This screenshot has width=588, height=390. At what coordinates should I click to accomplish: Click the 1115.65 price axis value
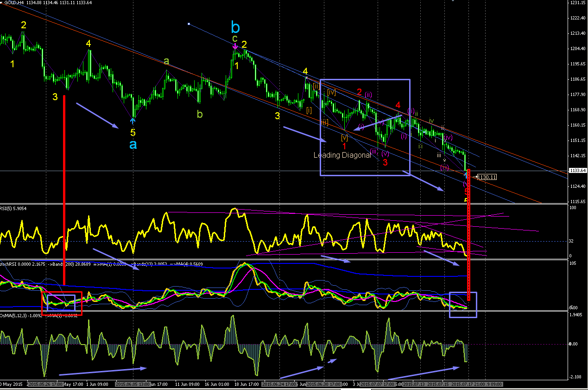(x=577, y=201)
